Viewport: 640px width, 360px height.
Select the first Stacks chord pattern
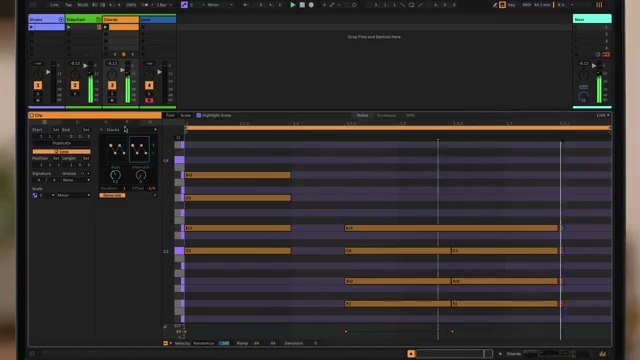[x=117, y=149]
